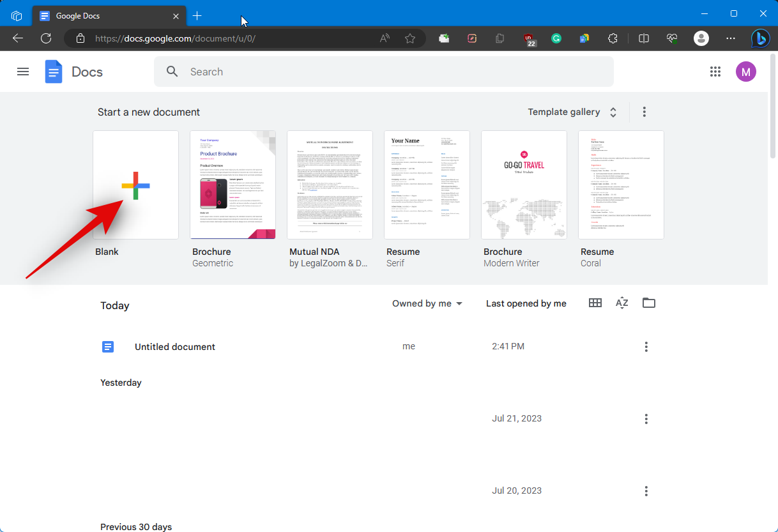Expand the Template gallery
This screenshot has width=778, height=532.
pos(572,112)
